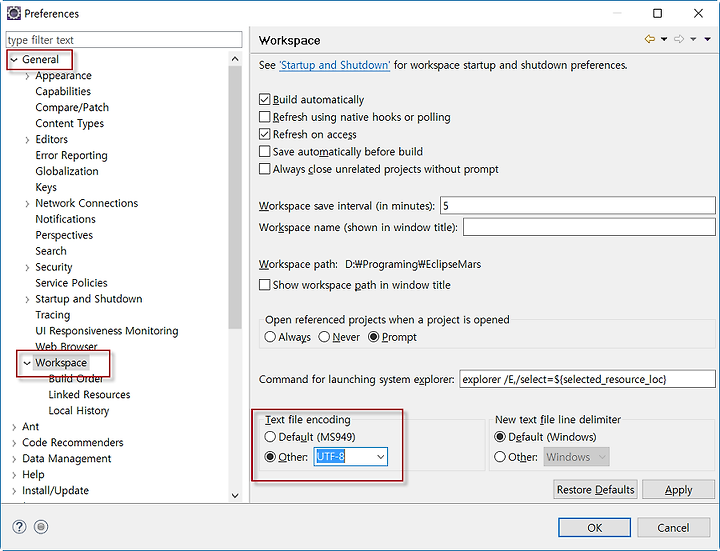Expand the Startup and Shutdown node
This screenshot has width=720, height=551.
click(27, 299)
